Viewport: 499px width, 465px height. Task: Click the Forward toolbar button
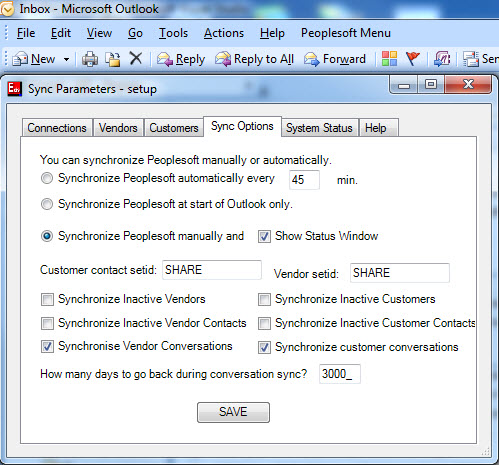[x=335, y=59]
